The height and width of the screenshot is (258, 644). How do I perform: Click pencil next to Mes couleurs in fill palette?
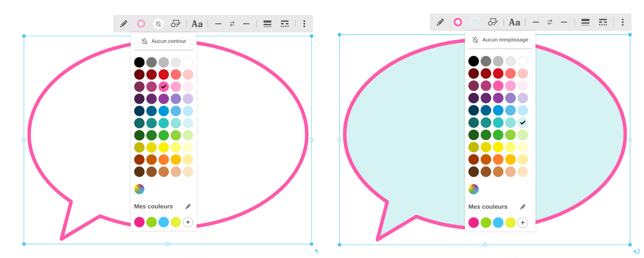tap(523, 207)
